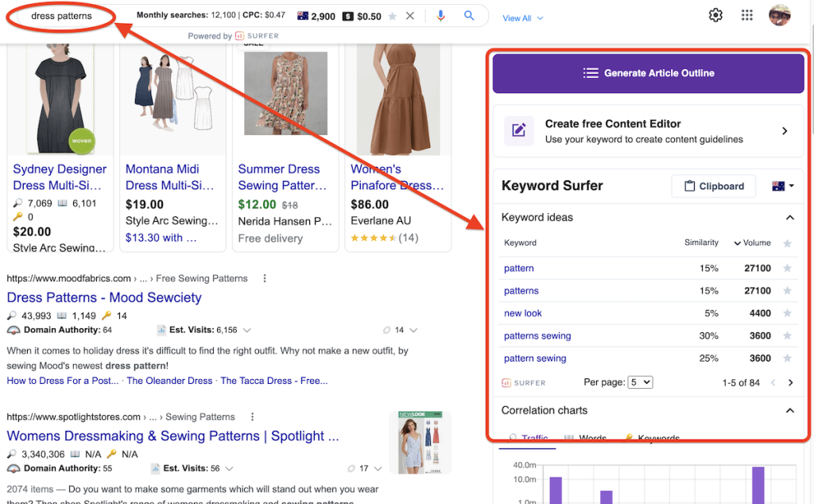
Task: Go to previous page of keyword ideas
Action: [x=773, y=382]
